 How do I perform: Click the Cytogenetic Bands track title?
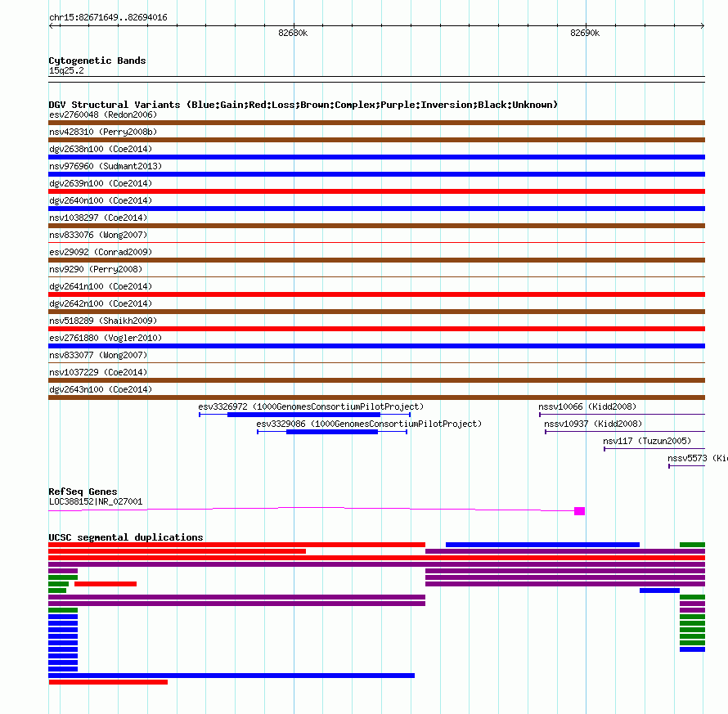tap(97, 61)
